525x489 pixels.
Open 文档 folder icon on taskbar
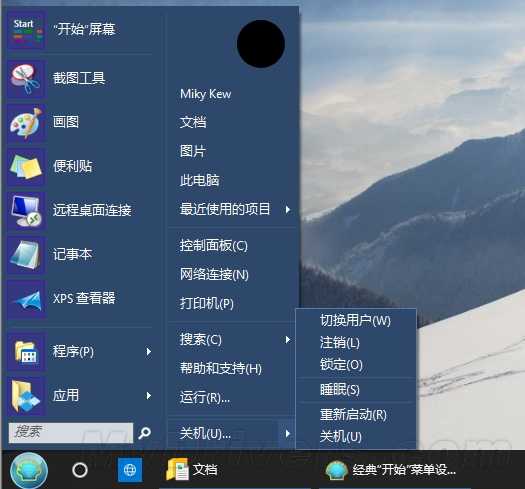coord(177,470)
